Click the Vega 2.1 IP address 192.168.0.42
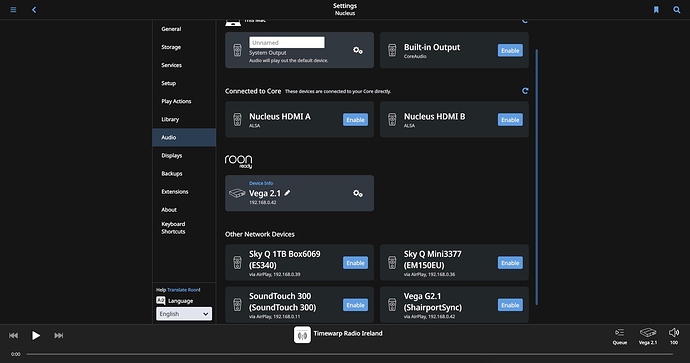 263,202
